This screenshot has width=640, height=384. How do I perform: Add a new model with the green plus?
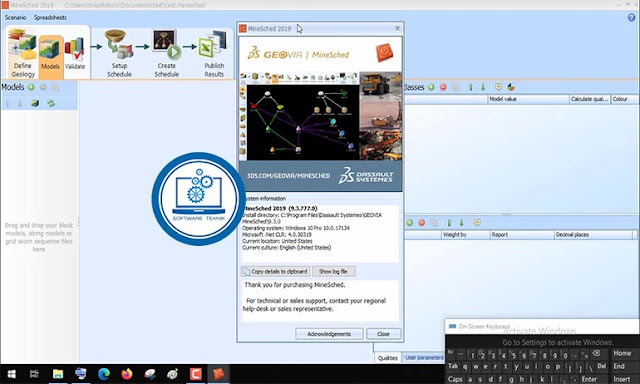click(x=31, y=87)
